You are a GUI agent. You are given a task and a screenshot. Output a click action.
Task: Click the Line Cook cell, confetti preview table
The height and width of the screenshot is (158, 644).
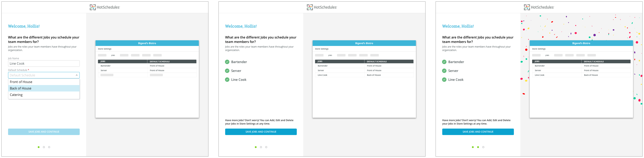click(x=556, y=75)
